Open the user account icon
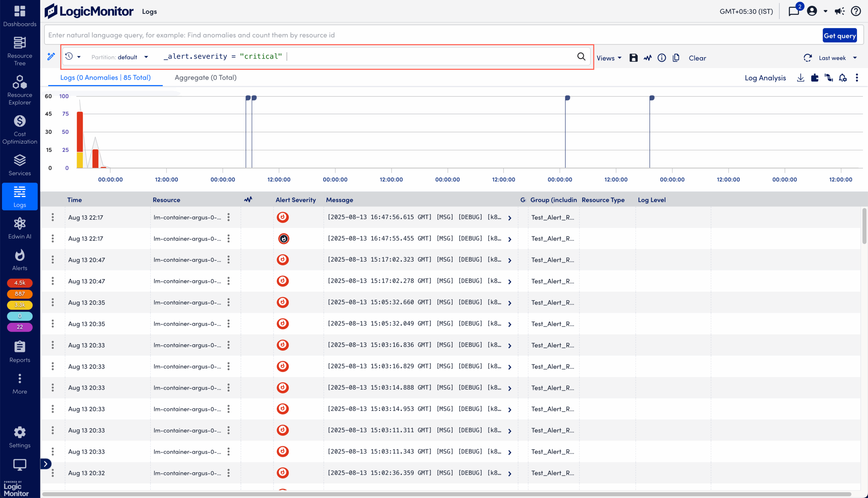Screen dimensions: 868x498 [812, 11]
